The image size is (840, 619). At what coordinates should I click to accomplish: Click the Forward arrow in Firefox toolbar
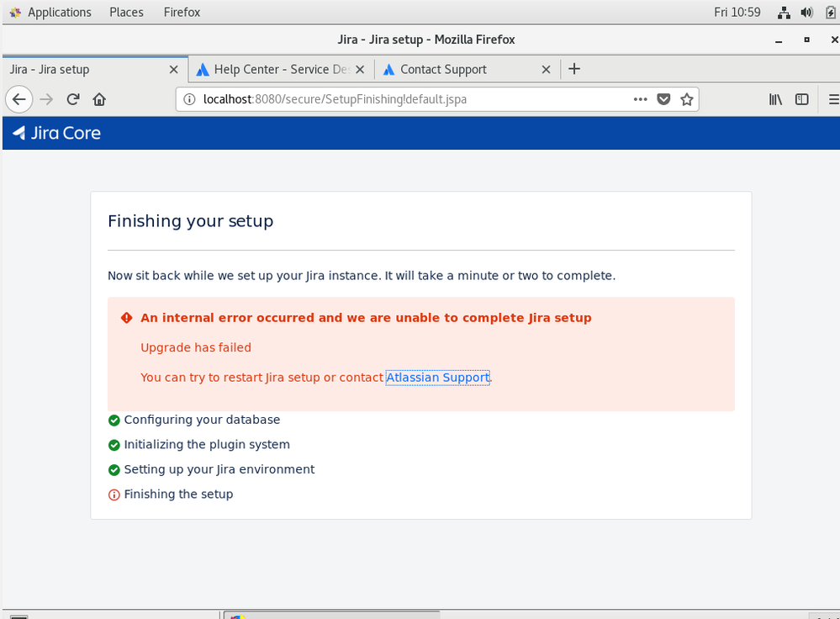tap(46, 99)
